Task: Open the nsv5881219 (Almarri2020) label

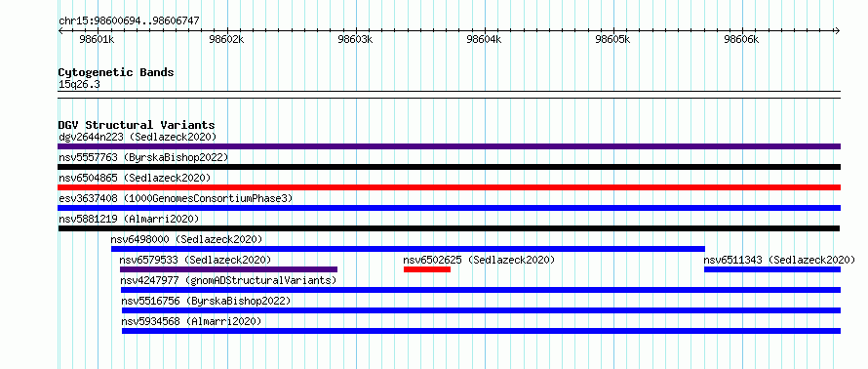Action: point(129,219)
